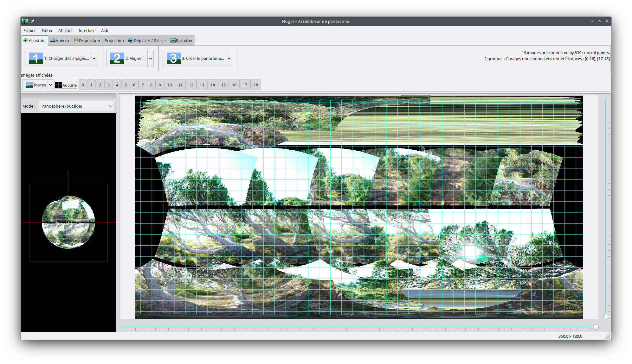Toggle visibility of image 7
Screen dimensions: 632x364
143,85
